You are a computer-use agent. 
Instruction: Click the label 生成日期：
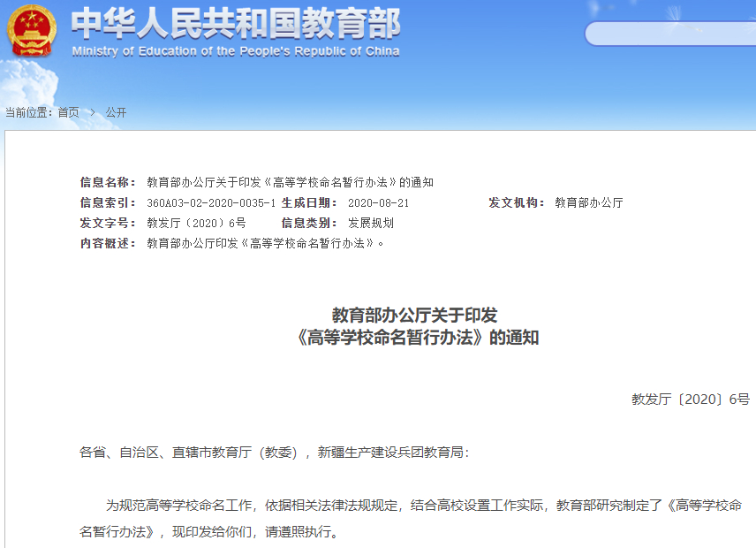[x=309, y=203]
